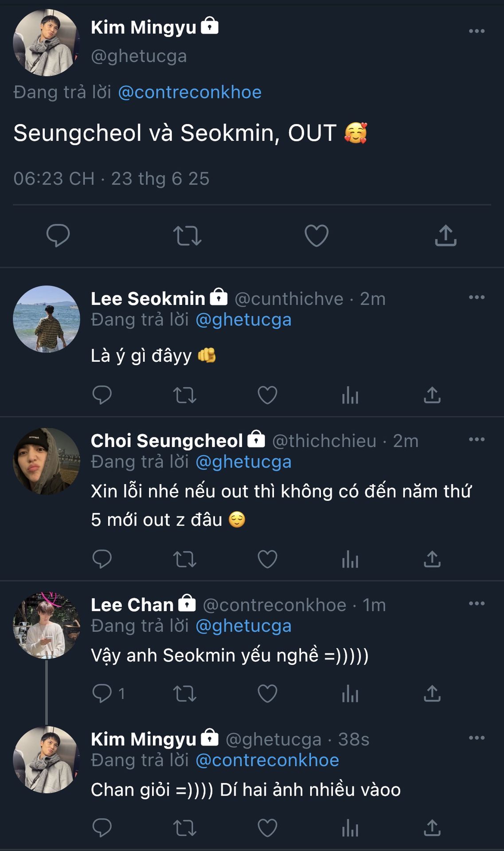This screenshot has height=851, width=504.
Task: Open Lee Chan's profile name
Action: (132, 605)
